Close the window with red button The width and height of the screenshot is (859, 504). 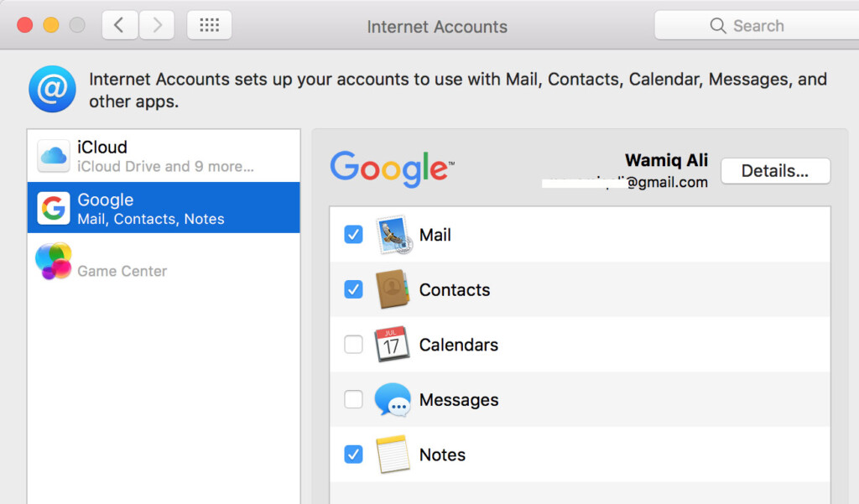tap(24, 25)
